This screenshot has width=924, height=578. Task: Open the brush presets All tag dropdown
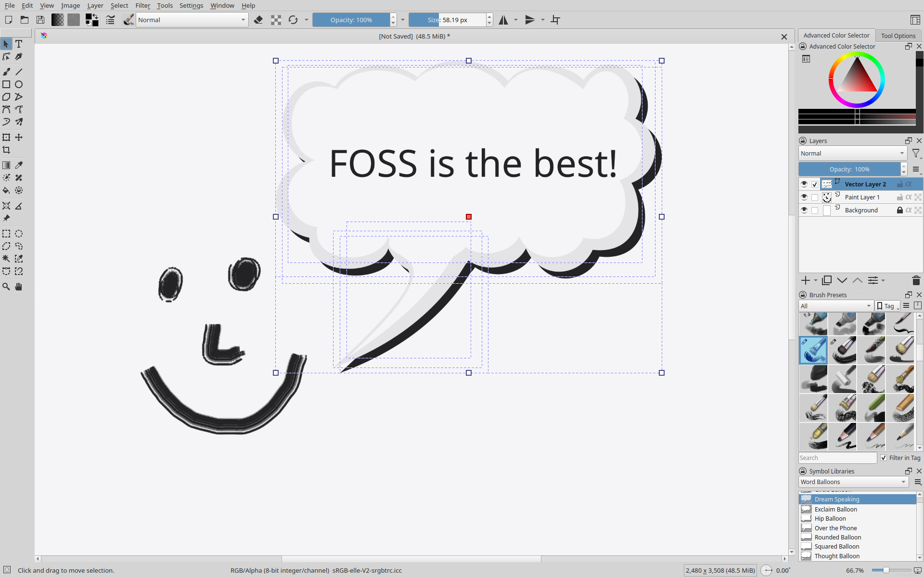pos(835,306)
